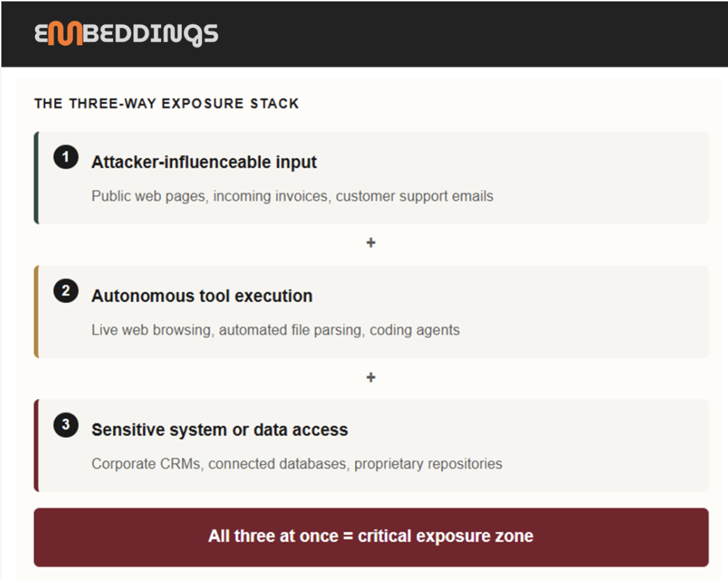Select the Autonomous tool execution heading
728x579 pixels.
(x=202, y=296)
